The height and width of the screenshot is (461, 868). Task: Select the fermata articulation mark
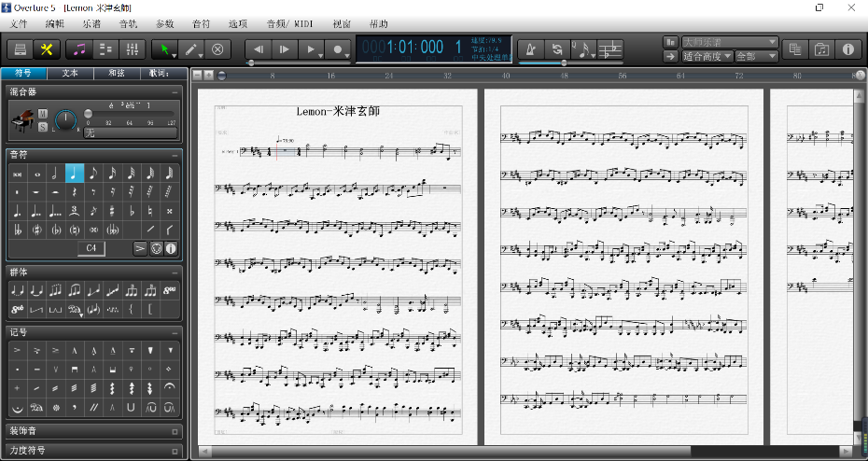tap(168, 387)
